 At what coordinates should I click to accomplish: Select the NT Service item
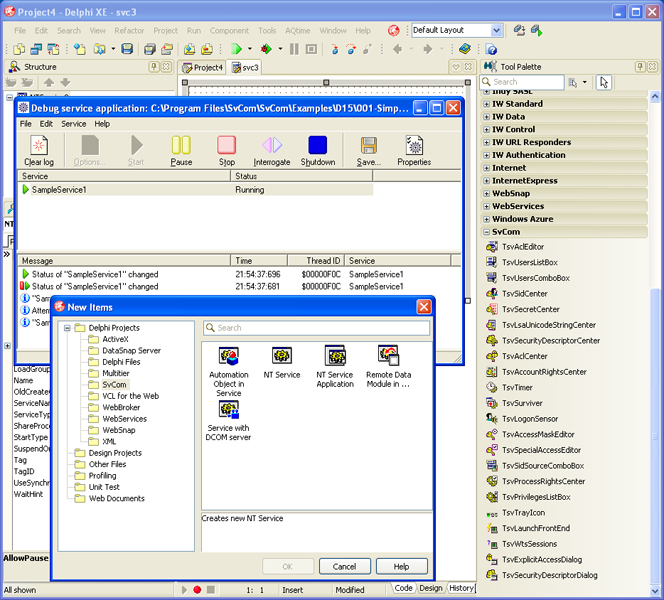point(282,363)
